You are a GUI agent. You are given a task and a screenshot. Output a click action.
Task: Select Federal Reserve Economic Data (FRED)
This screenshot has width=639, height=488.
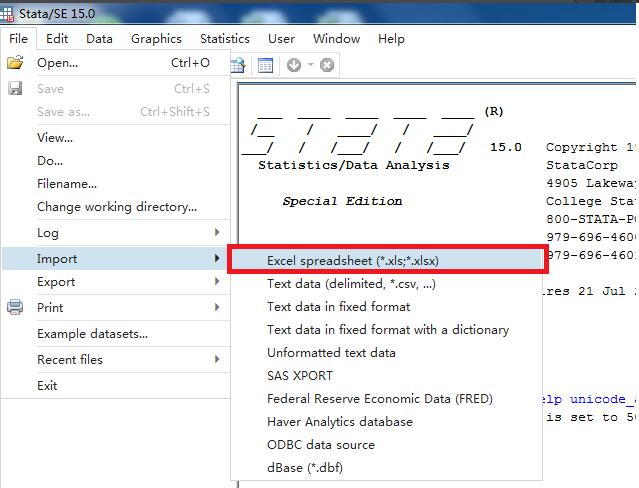coord(386,398)
